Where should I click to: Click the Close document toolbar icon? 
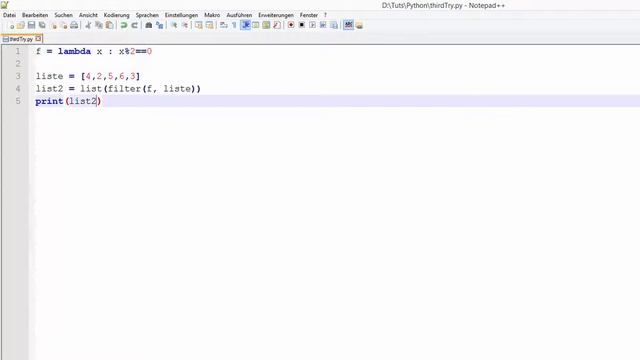pyautogui.click(x=53, y=25)
